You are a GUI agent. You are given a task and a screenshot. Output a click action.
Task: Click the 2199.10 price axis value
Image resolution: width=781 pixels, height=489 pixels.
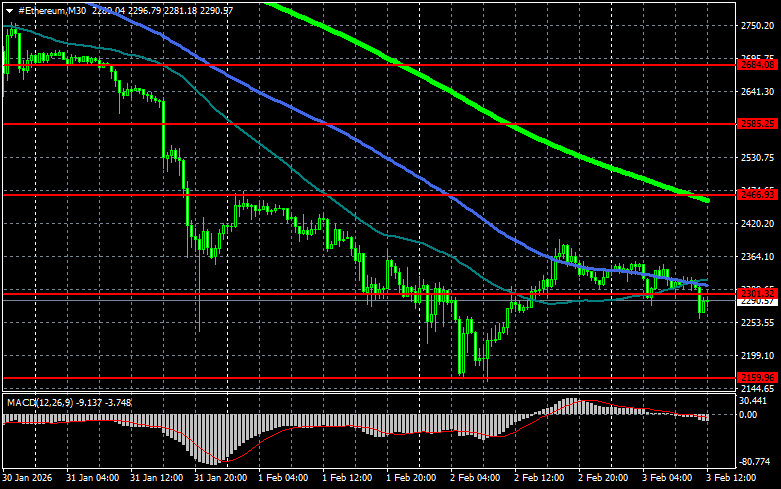point(758,356)
